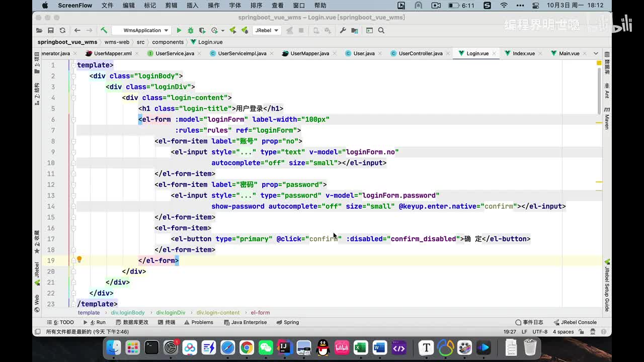
Task: Navigate back with the left arrow icon
Action: (x=77, y=30)
